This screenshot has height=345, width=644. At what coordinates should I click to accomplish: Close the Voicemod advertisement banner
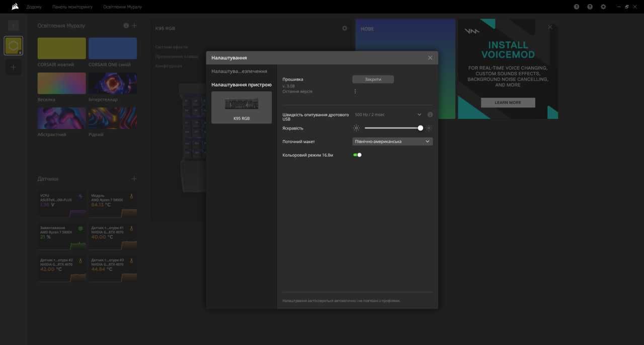[550, 27]
